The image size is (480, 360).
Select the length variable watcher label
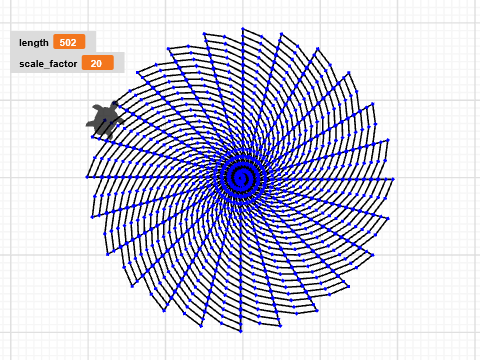coord(34,43)
